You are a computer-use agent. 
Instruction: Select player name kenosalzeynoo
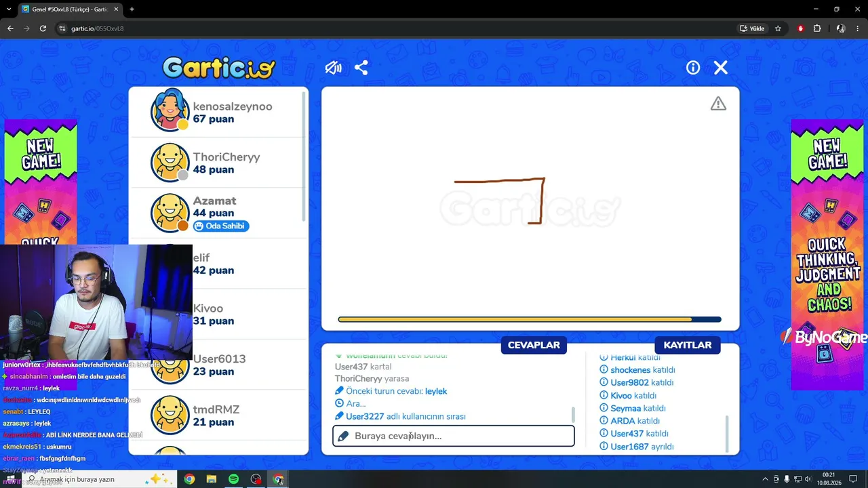(x=233, y=106)
